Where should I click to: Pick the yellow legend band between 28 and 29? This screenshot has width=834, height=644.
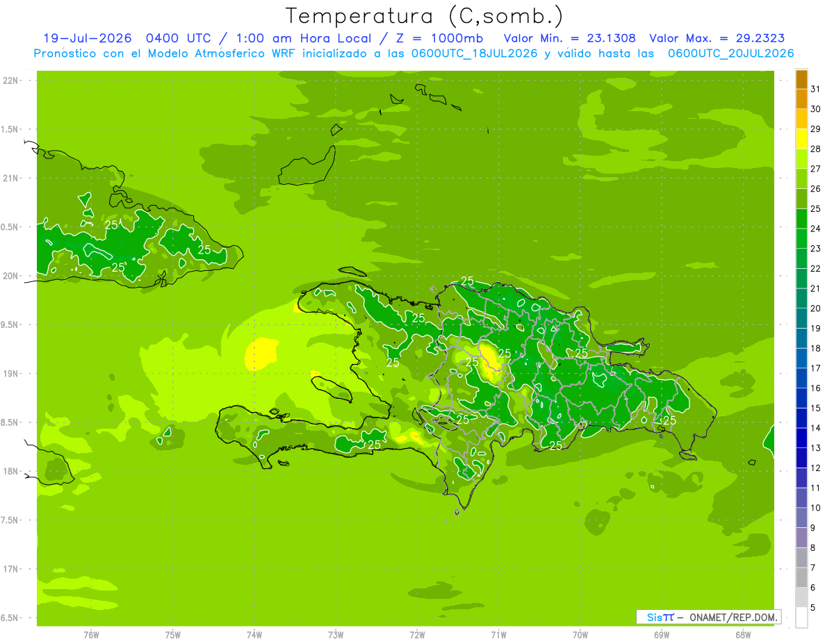pyautogui.click(x=801, y=139)
